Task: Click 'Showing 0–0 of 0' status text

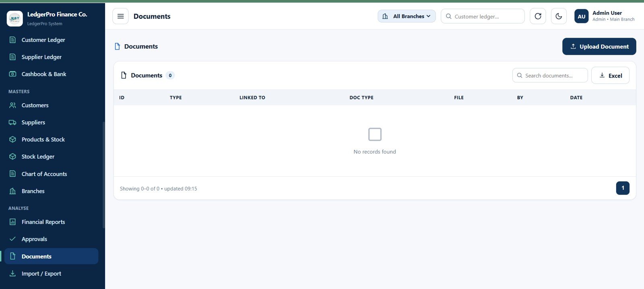Action: click(x=140, y=189)
